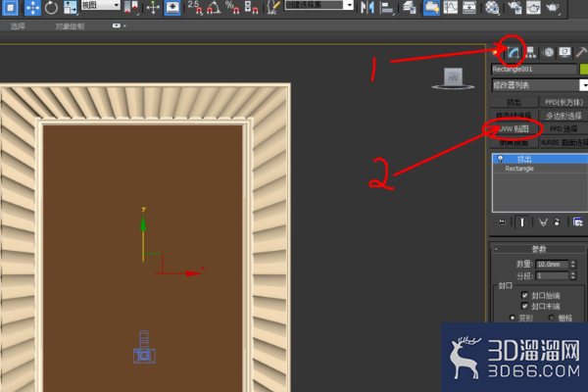Screen dimensions: 588x392
Task: Toggle the 2.5D Snaps icon
Action: point(195,7)
